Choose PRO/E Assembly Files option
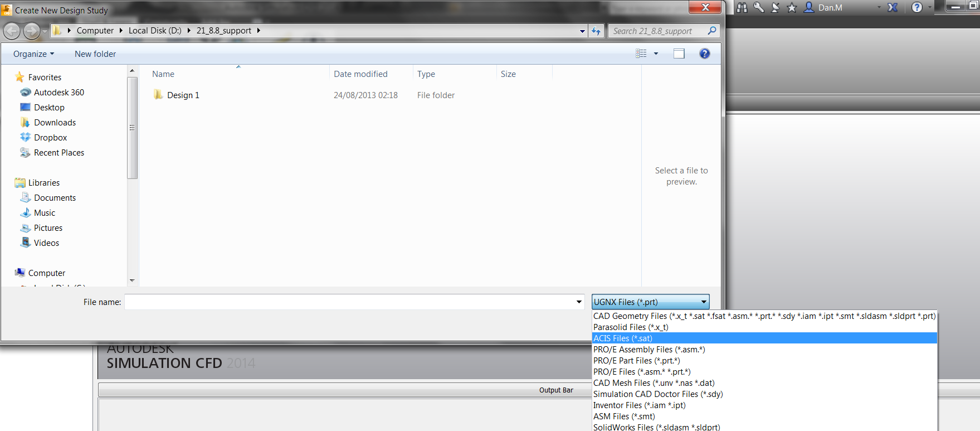 click(764, 350)
